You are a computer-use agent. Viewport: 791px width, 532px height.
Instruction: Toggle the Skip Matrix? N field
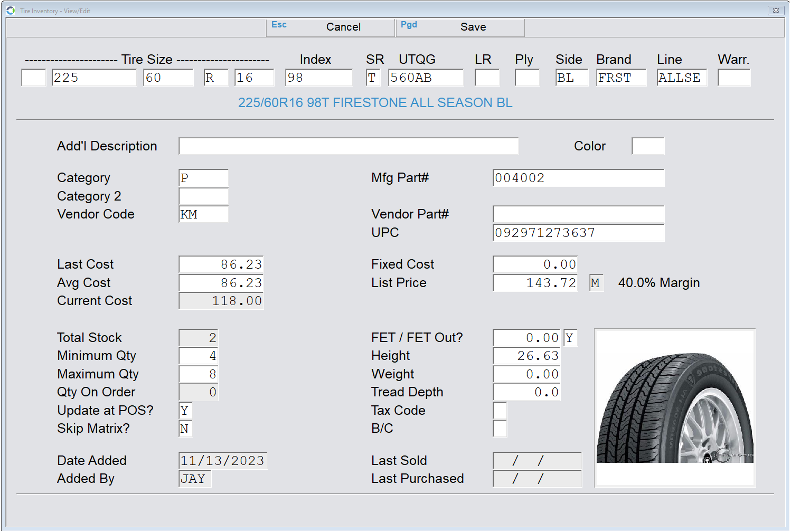(x=186, y=429)
